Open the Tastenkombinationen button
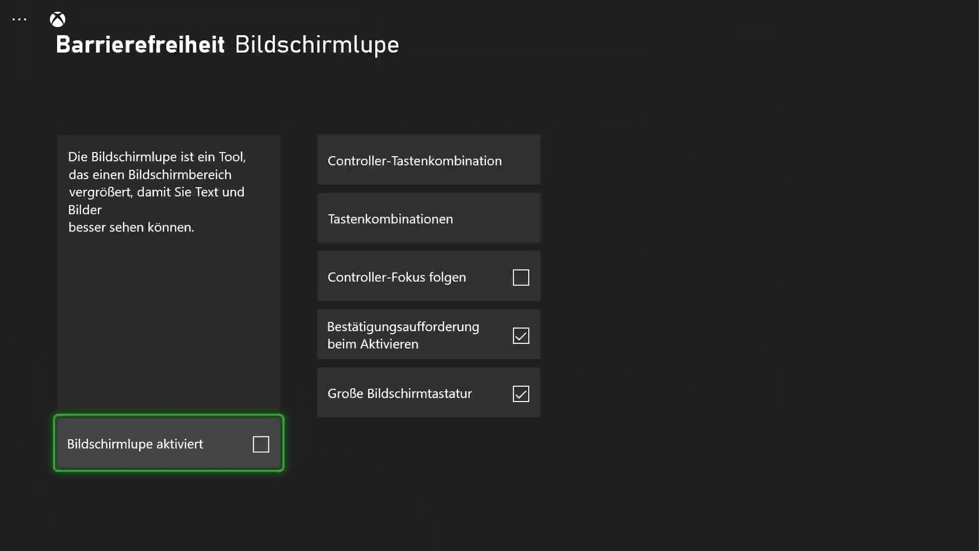 click(x=428, y=218)
